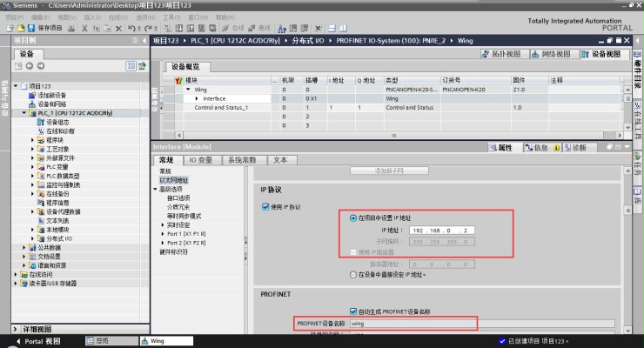The width and height of the screenshot is (644, 348).
Task: Select 在设备中直接设定 IP 地址 radio option
Action: 352,274
